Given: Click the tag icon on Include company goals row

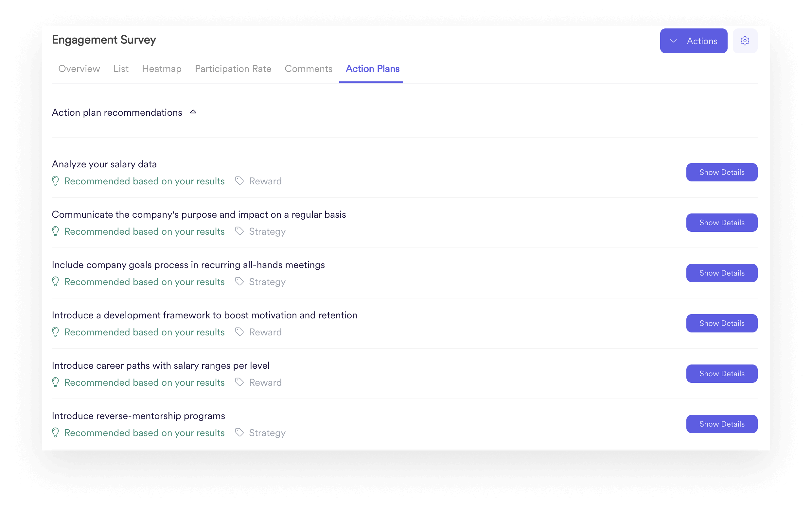Looking at the screenshot, I should tap(239, 281).
